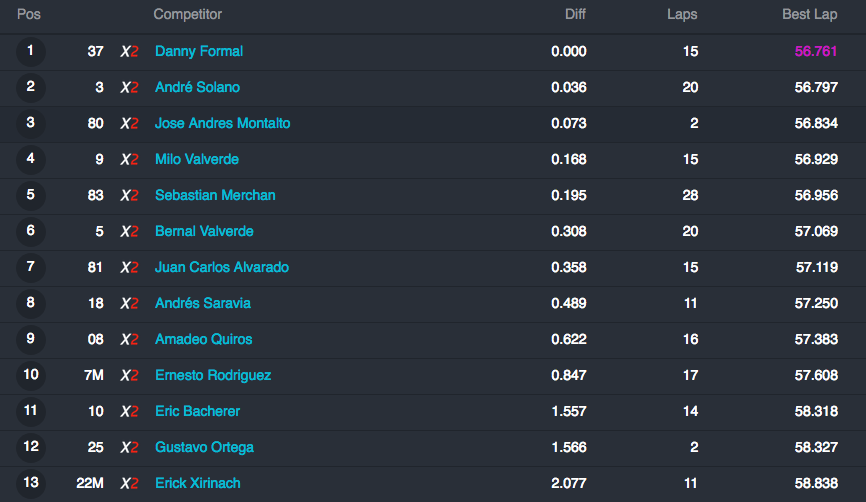Click the Eric Bacherer name link
Image resolution: width=866 pixels, height=502 pixels.
[198, 411]
